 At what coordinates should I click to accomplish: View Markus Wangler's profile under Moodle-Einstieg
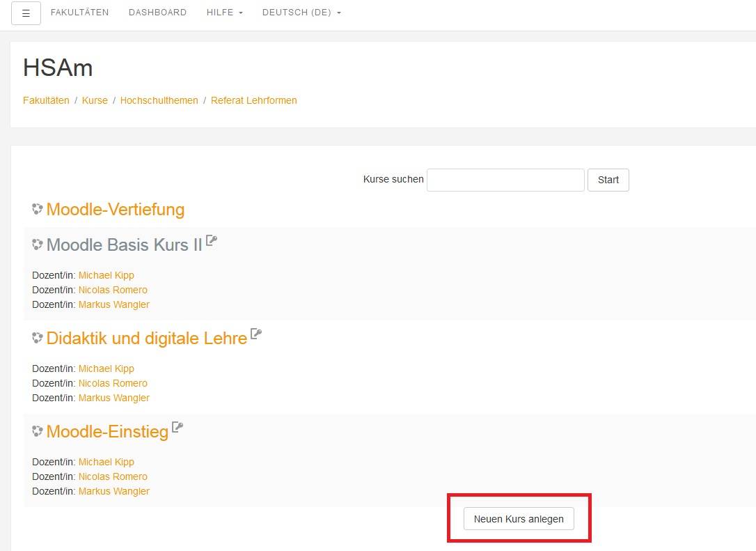[x=113, y=491]
